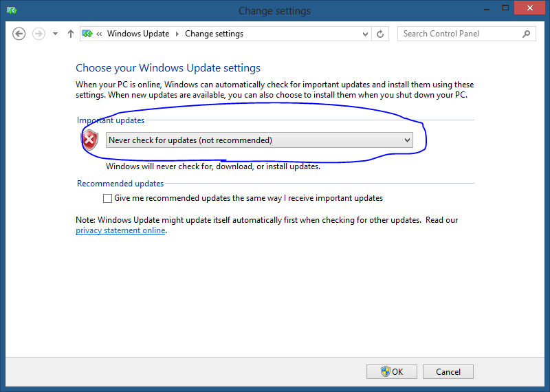Click the window icon in title bar
550x392 pixels.
tap(12, 10)
